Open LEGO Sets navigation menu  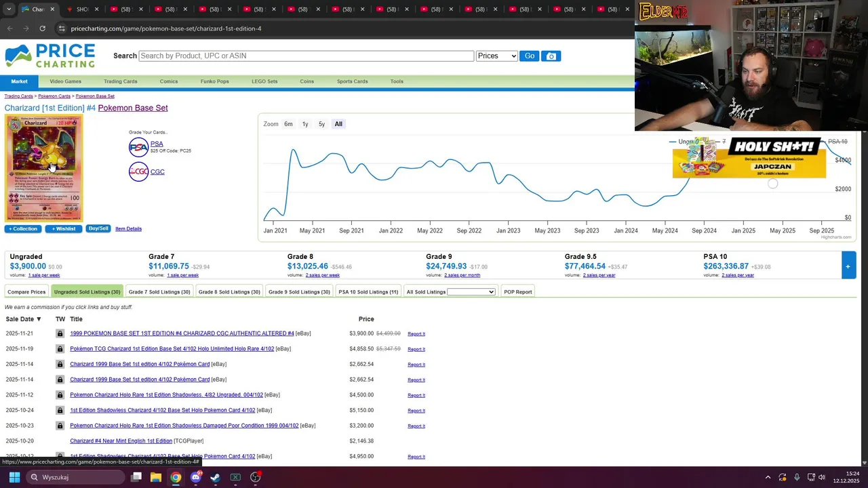click(x=264, y=81)
